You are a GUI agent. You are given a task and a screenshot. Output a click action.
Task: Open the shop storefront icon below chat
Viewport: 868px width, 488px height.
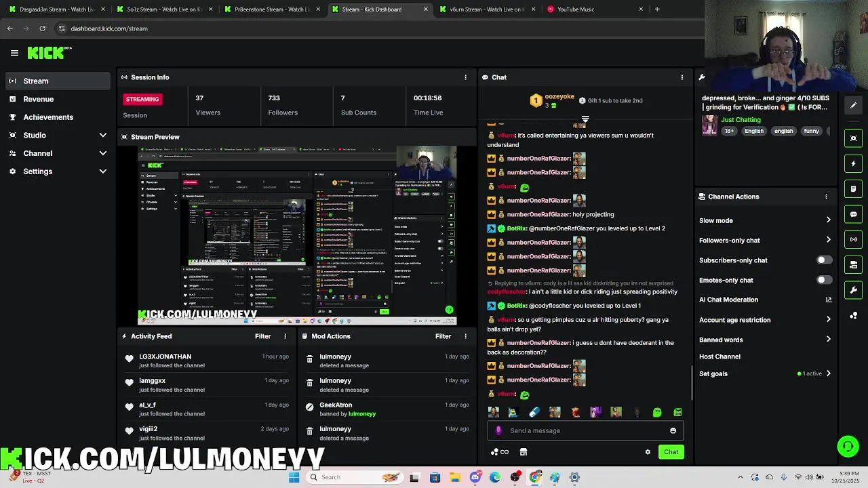pos(524,452)
